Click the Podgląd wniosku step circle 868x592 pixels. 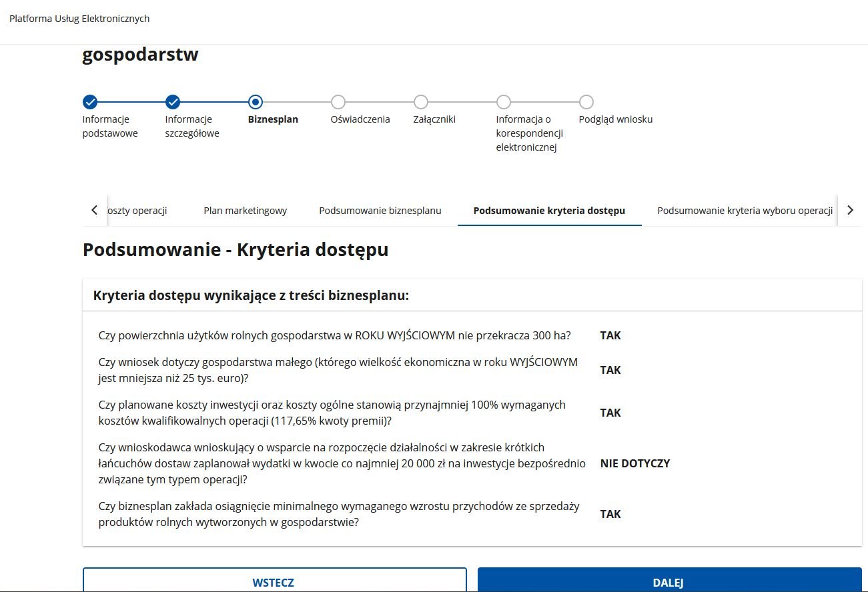[x=586, y=102]
